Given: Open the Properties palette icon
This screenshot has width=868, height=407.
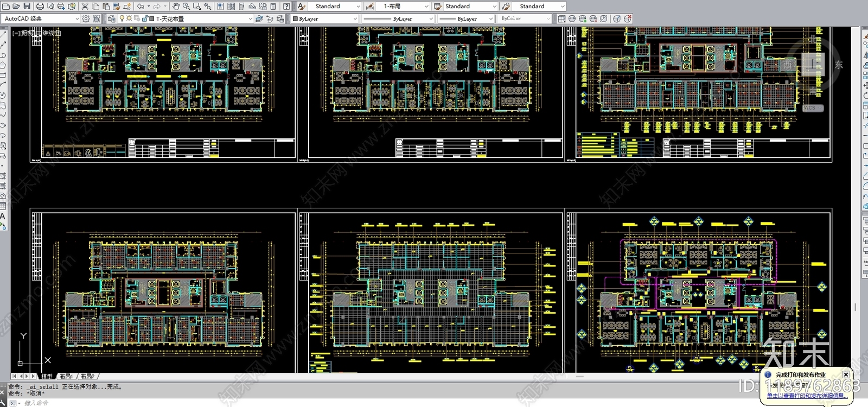Looking at the screenshot, I should tap(220, 7).
